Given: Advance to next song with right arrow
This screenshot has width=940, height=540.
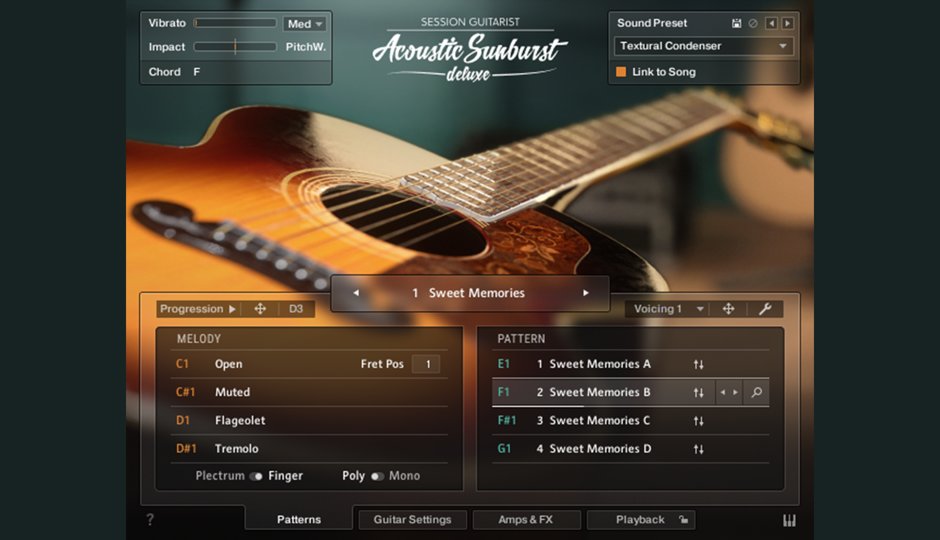Looking at the screenshot, I should click(586, 293).
